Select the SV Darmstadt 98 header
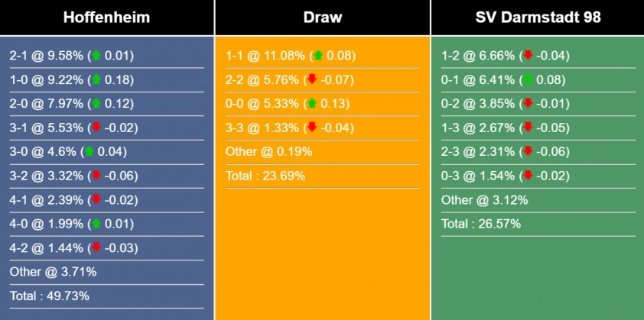The width and height of the screenshot is (644, 320). [x=538, y=18]
